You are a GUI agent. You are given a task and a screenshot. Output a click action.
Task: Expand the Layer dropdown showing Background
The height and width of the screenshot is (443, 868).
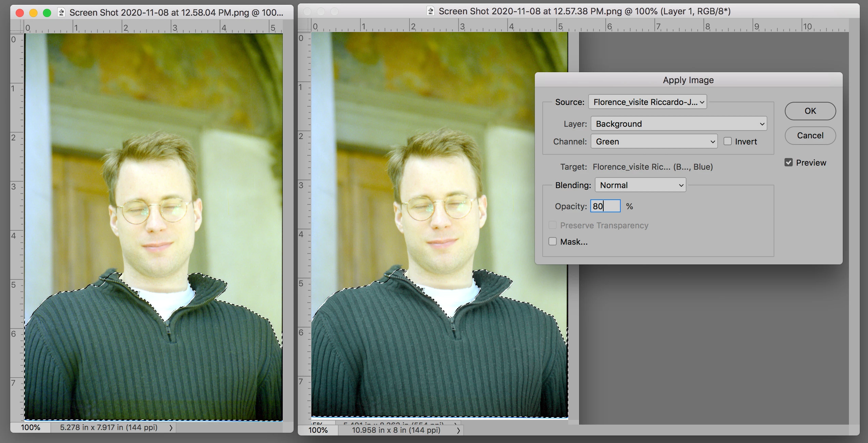click(679, 124)
